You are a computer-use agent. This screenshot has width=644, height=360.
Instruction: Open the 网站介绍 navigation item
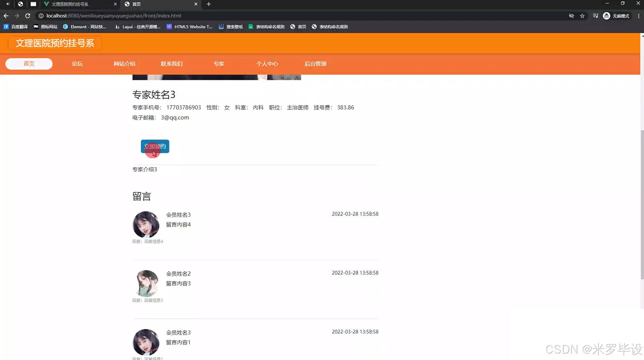pyautogui.click(x=124, y=64)
